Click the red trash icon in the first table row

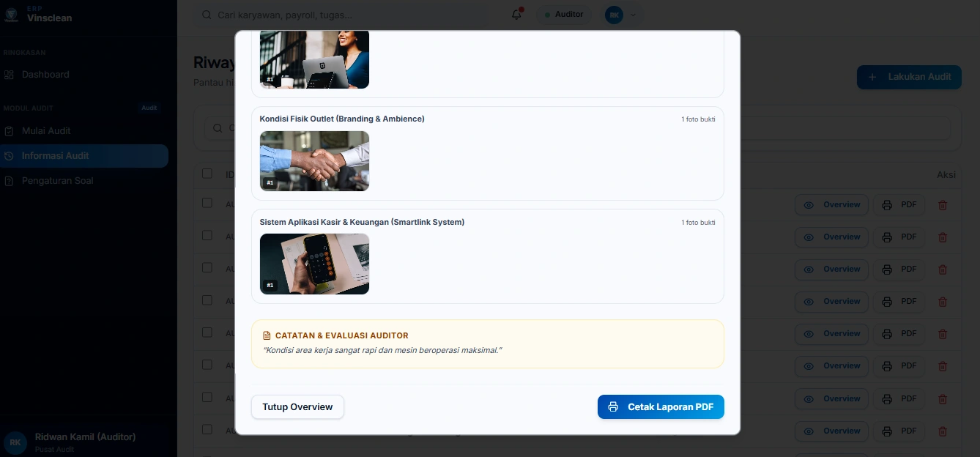tap(943, 205)
